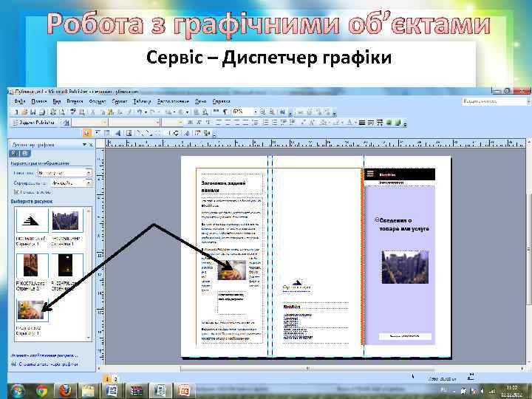Click the horizontal scrollbar under the page
The width and height of the screenshot is (532, 399).
[x=307, y=369]
